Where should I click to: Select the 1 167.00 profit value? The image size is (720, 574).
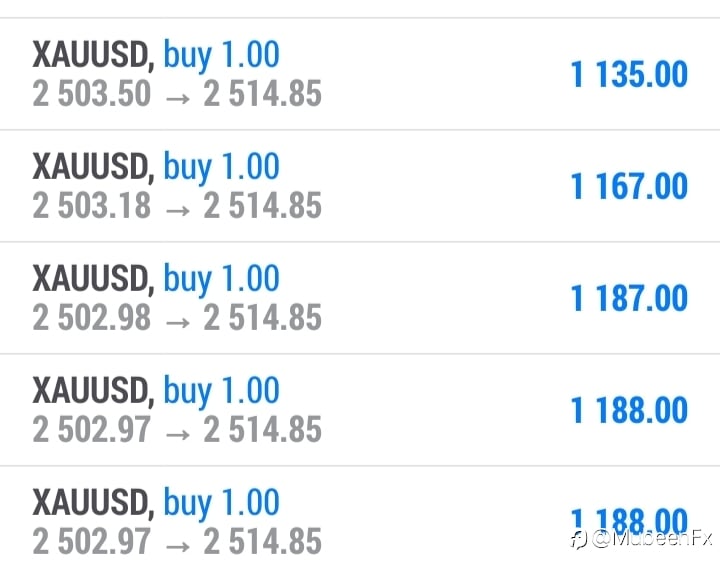pyautogui.click(x=629, y=186)
